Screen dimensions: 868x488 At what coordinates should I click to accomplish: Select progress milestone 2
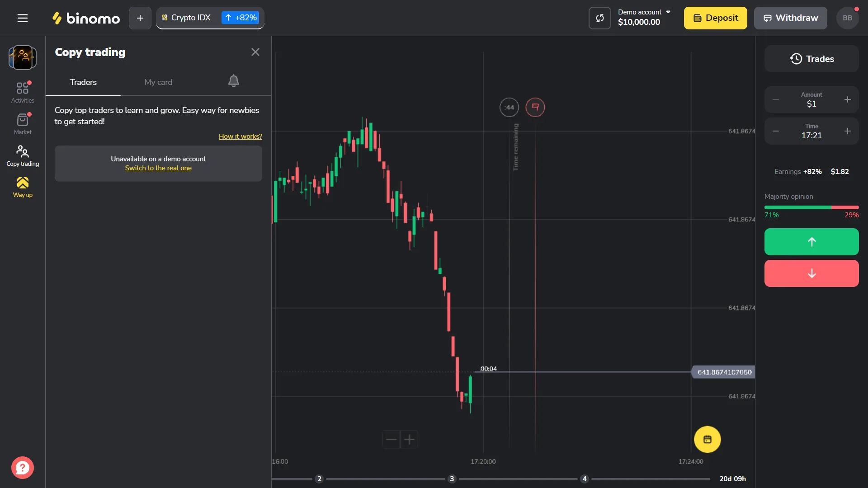coord(319,479)
